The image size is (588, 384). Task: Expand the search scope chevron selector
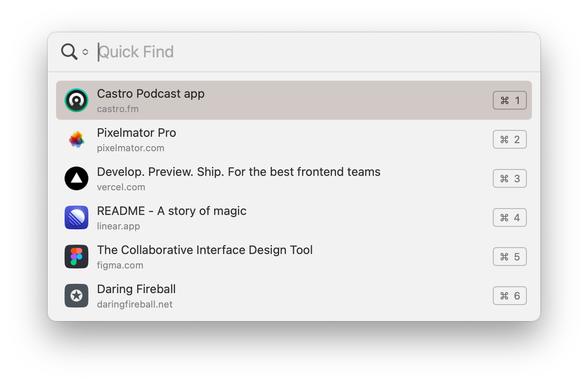(85, 52)
